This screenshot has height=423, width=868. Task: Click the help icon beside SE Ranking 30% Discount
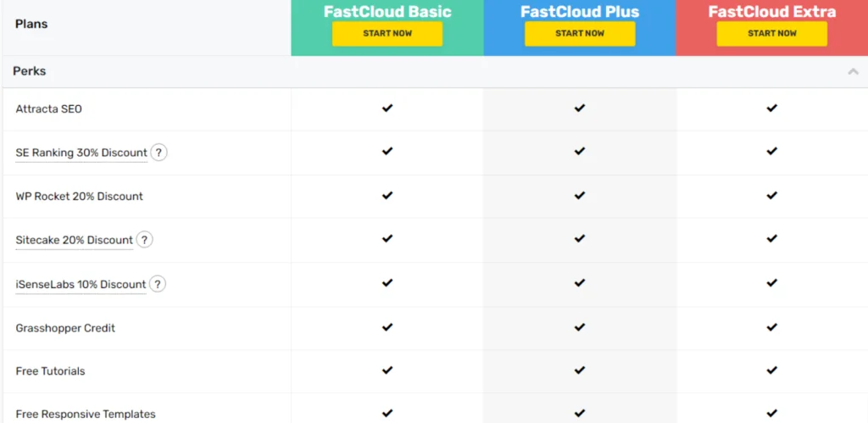pos(159,153)
